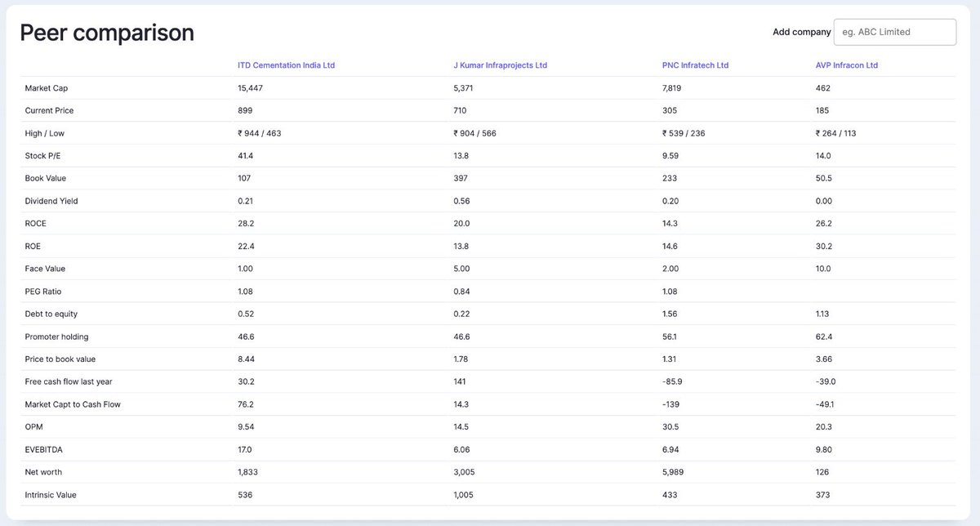Click current price value 899

point(245,110)
